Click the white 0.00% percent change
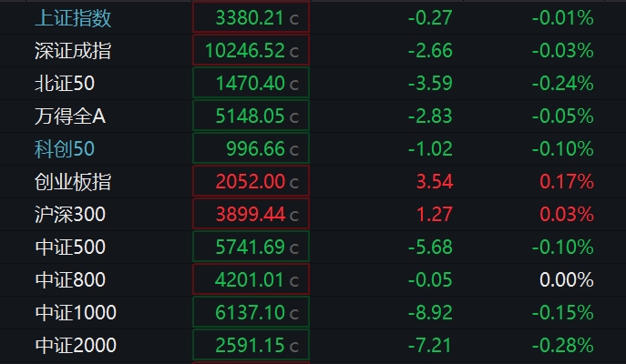Image resolution: width=626 pixels, height=364 pixels. click(x=567, y=279)
